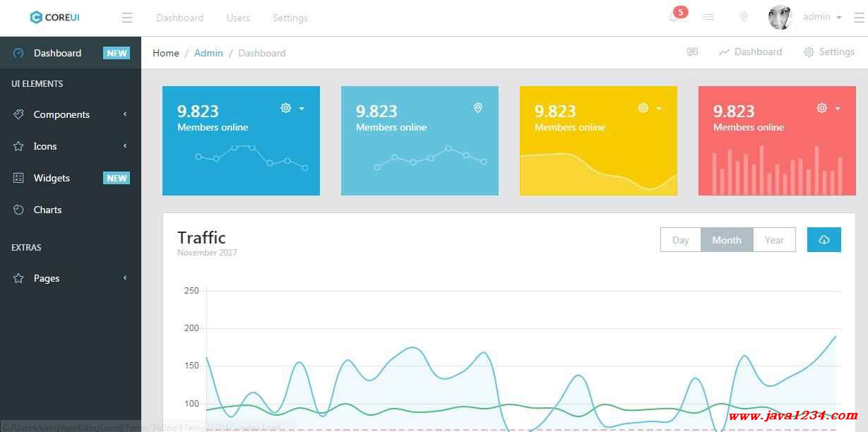This screenshot has height=432, width=868.
Task: Click the gear icon on the blue card
Action: (x=286, y=108)
